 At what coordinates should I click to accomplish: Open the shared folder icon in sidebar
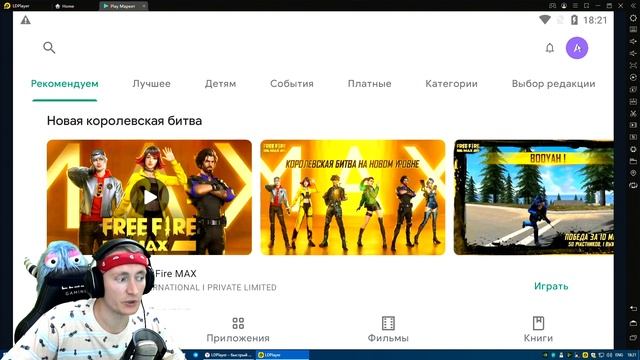[x=633, y=161]
